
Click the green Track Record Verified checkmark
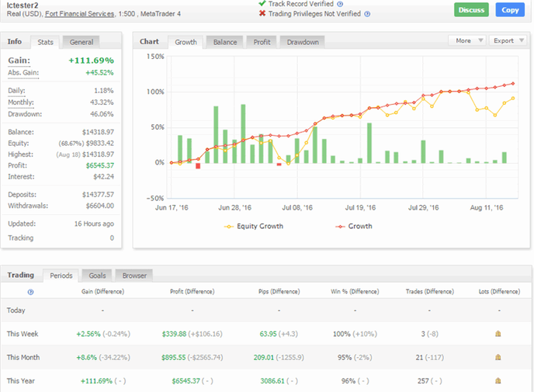click(262, 4)
